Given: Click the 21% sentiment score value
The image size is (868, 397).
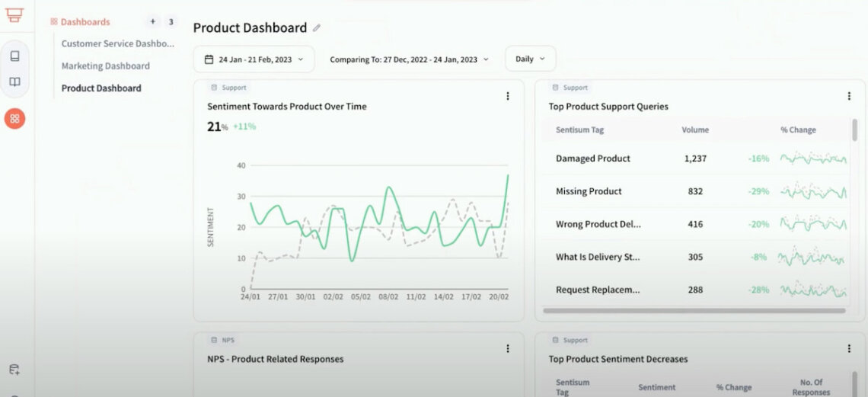Looking at the screenshot, I should (x=218, y=126).
